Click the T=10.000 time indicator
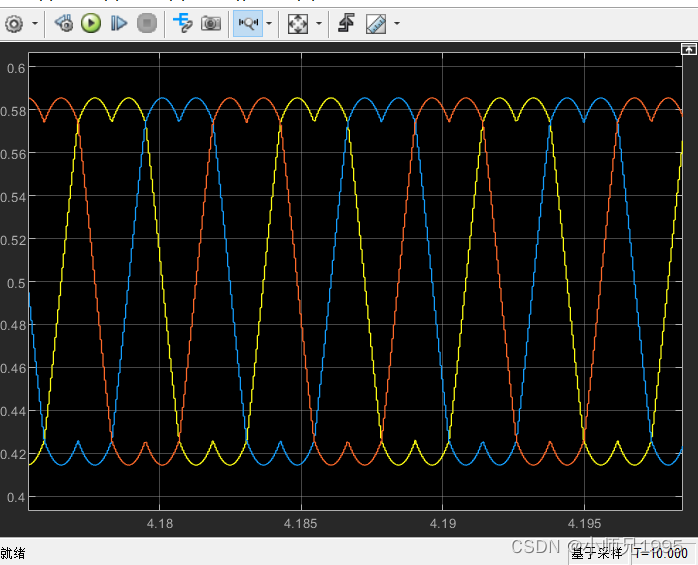Image resolution: width=698 pixels, height=565 pixels. tap(660, 553)
